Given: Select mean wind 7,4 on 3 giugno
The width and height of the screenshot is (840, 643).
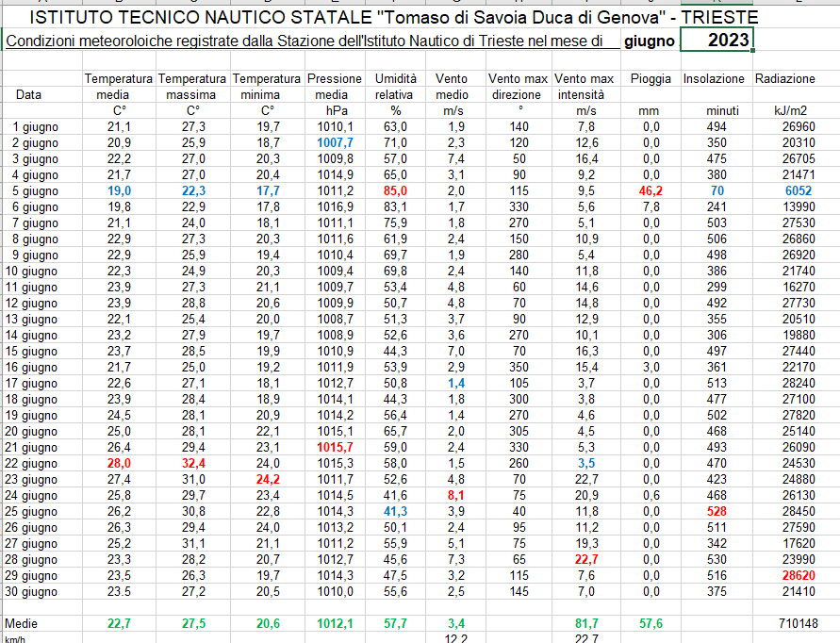Looking at the screenshot, I should pyautogui.click(x=456, y=159).
